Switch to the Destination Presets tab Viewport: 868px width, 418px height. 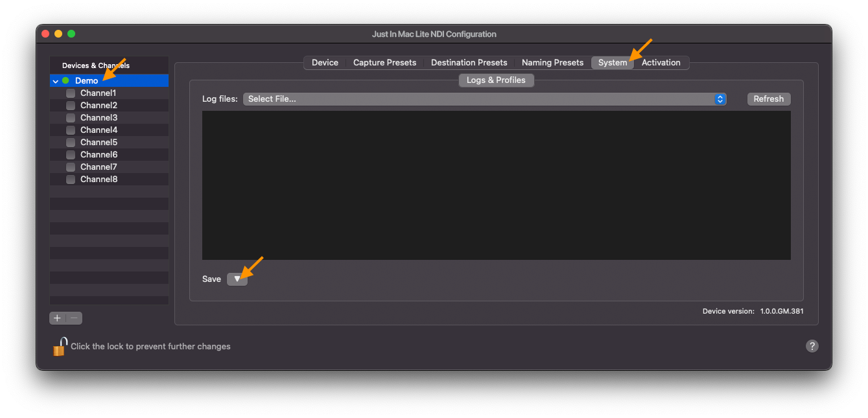pos(469,63)
